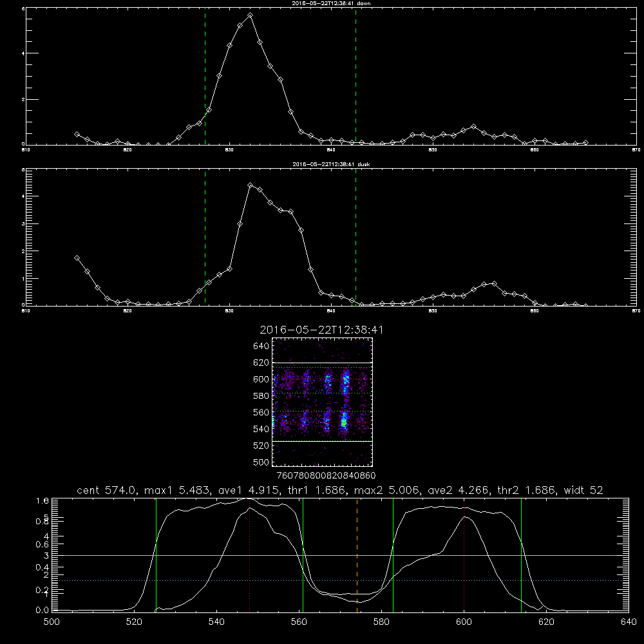Click the right green dashed line in dusk plot
The height and width of the screenshot is (644, 644).
(x=355, y=237)
